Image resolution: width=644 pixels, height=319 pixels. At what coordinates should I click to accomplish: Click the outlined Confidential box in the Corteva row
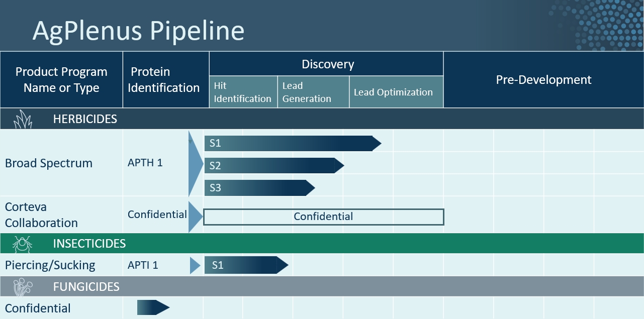click(323, 217)
